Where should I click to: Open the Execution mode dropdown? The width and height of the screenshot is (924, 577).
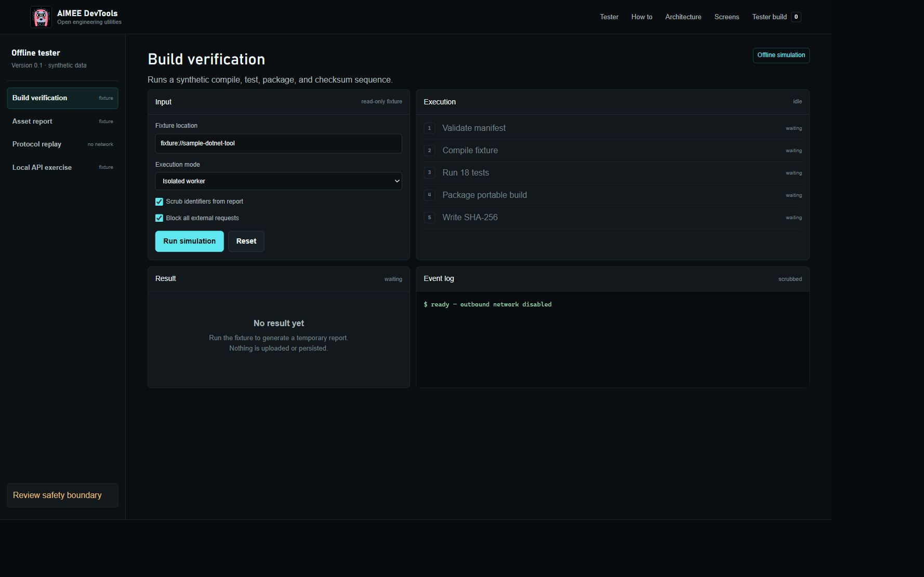pos(279,181)
